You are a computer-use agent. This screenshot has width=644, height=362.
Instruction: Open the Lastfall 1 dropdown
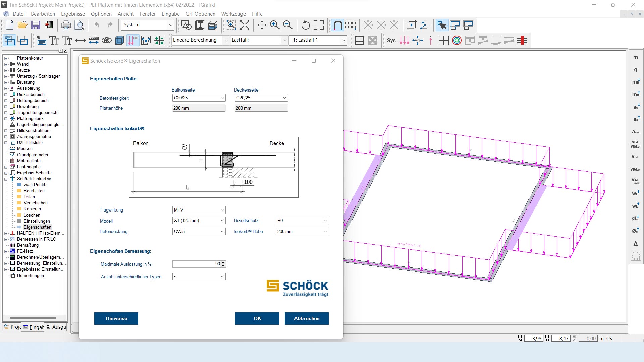[x=319, y=40]
